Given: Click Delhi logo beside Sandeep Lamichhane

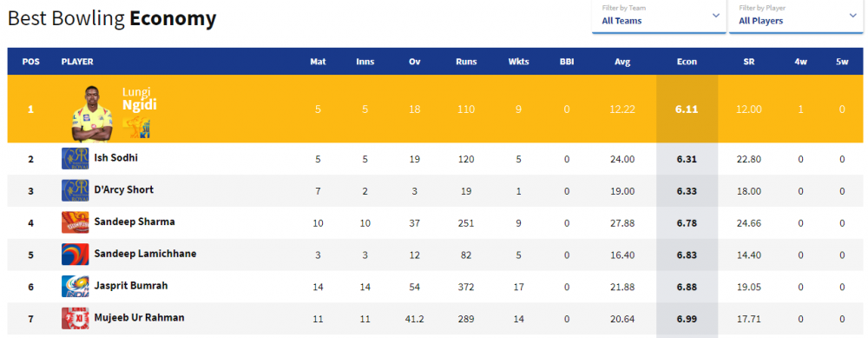Looking at the screenshot, I should pos(75,255).
